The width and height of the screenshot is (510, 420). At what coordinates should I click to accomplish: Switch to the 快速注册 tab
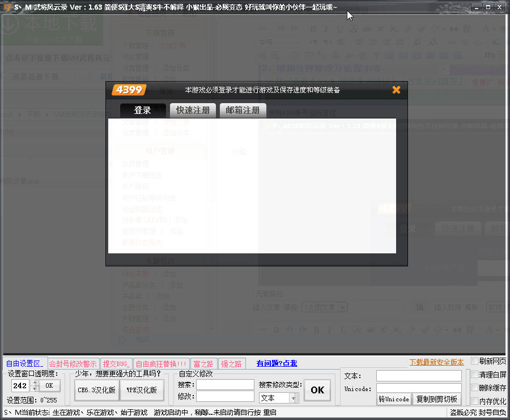[x=193, y=111]
